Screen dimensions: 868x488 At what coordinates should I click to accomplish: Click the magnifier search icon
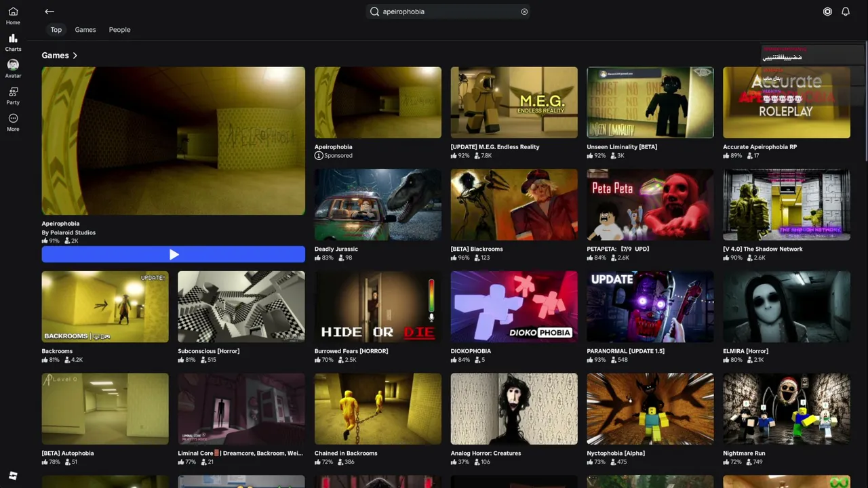(374, 12)
